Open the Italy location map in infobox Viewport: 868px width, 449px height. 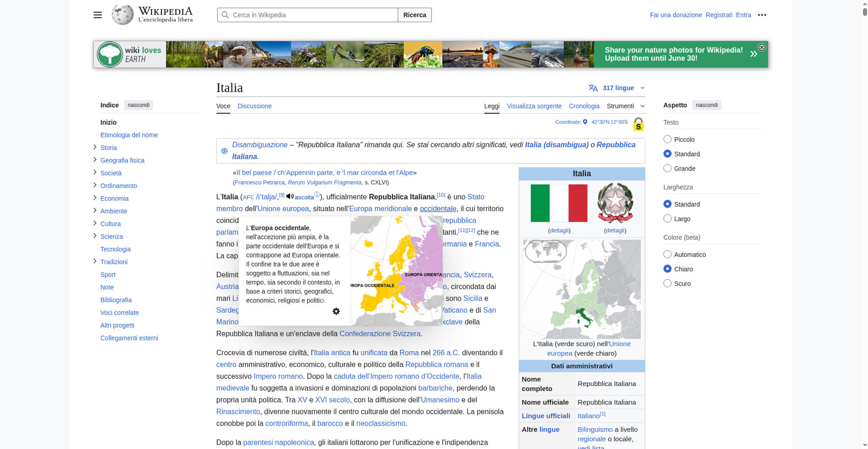point(582,289)
